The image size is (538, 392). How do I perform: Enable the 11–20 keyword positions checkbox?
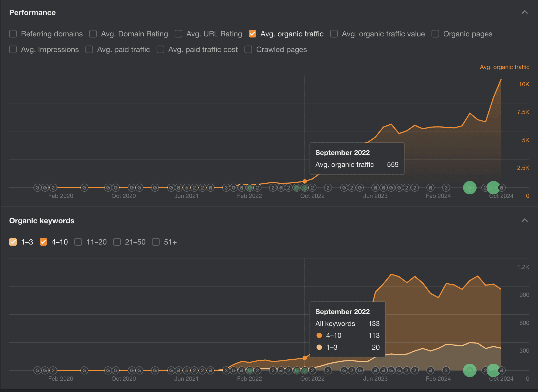point(78,242)
